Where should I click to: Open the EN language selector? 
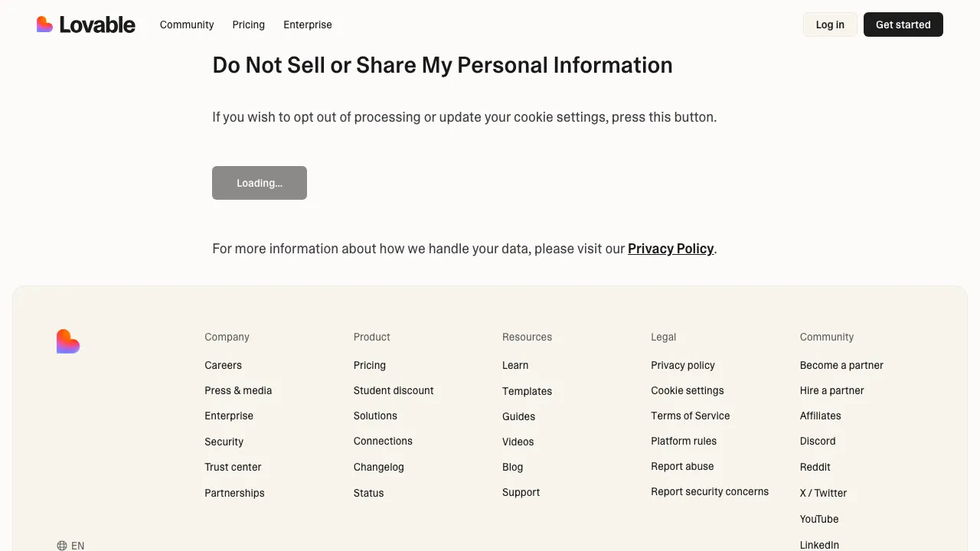pos(77,546)
